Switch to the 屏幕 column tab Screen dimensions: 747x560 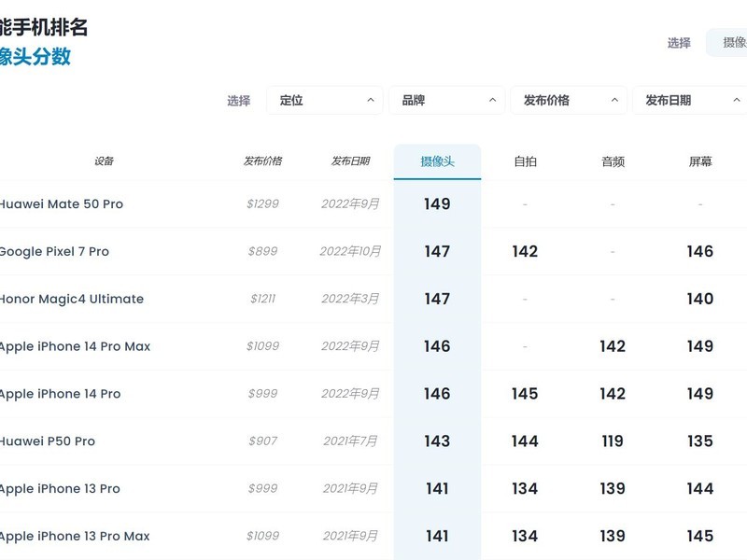pyautogui.click(x=699, y=161)
